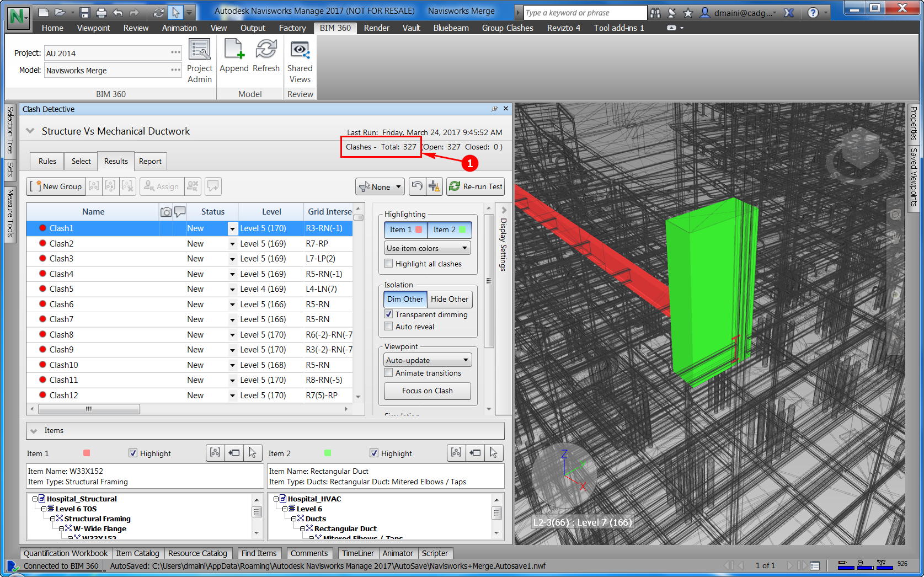
Task: Click the Save icon in quick access toolbar
Action: 84,12
